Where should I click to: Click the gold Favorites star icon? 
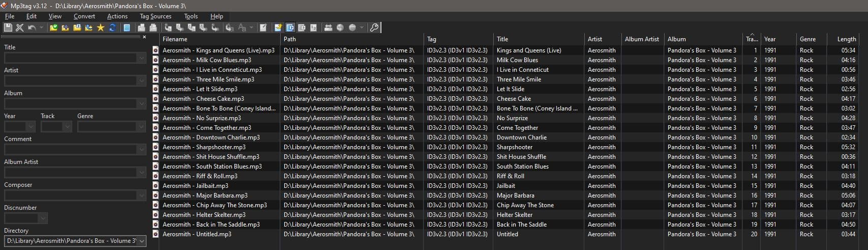pyautogui.click(x=100, y=27)
